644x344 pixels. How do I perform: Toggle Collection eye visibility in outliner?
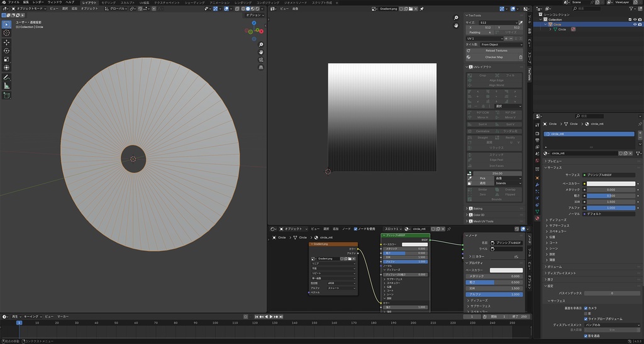(x=635, y=19)
